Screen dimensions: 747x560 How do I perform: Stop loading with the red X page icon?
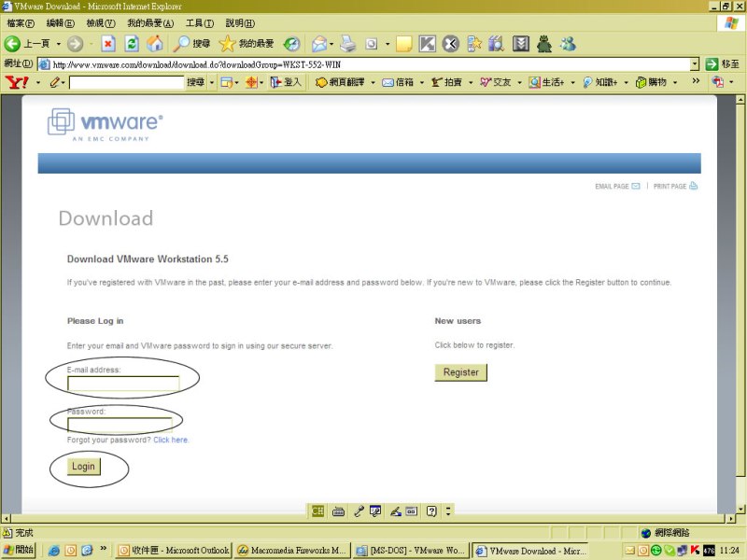108,44
